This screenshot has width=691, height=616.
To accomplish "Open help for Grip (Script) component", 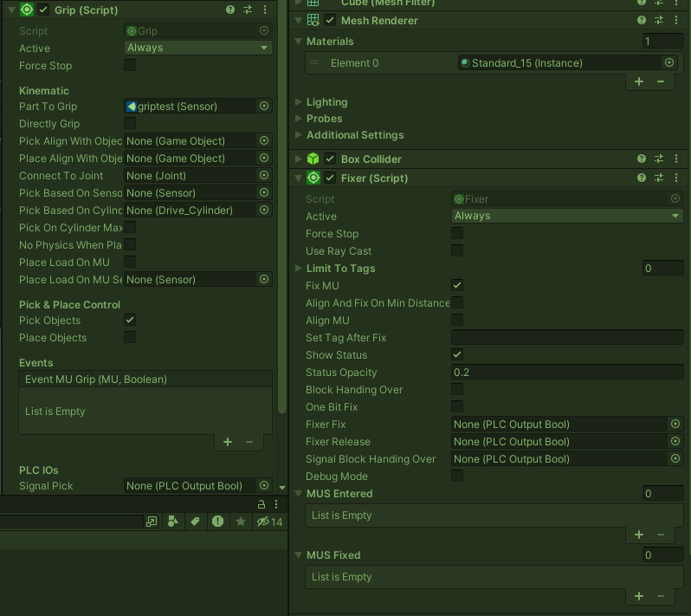I will tap(230, 10).
